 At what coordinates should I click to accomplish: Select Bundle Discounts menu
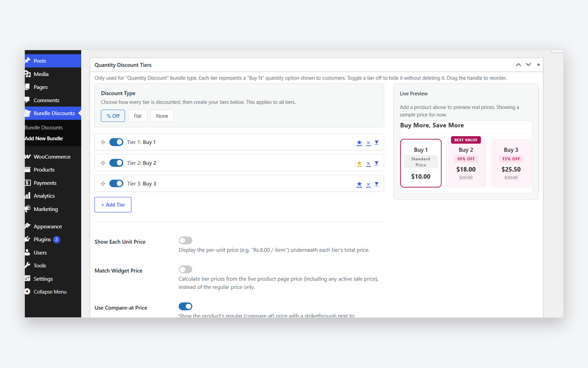coord(53,113)
